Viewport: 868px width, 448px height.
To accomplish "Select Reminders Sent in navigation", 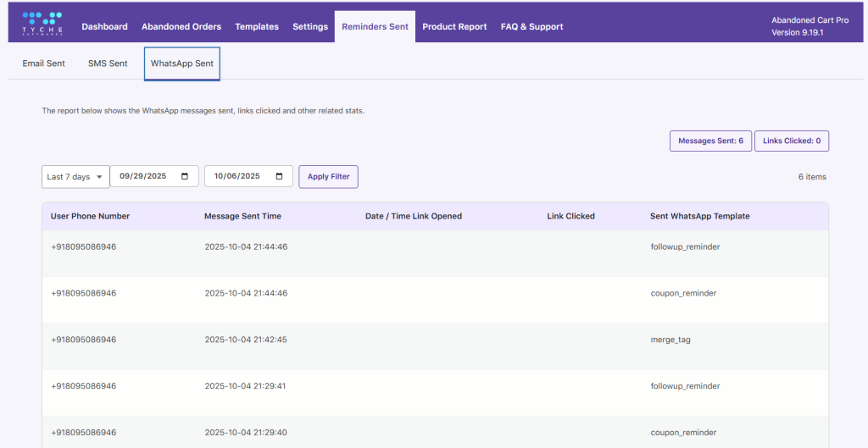I will pyautogui.click(x=375, y=27).
